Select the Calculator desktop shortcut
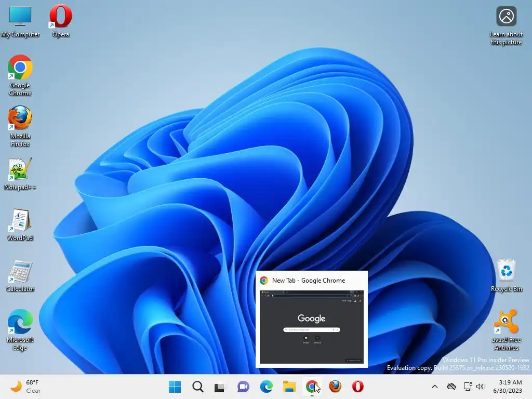 click(x=20, y=275)
